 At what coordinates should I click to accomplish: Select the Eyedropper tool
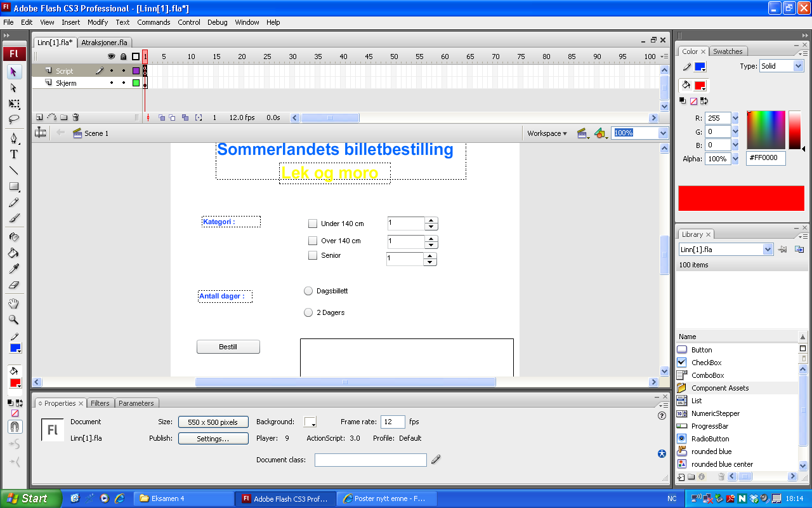coord(14,269)
